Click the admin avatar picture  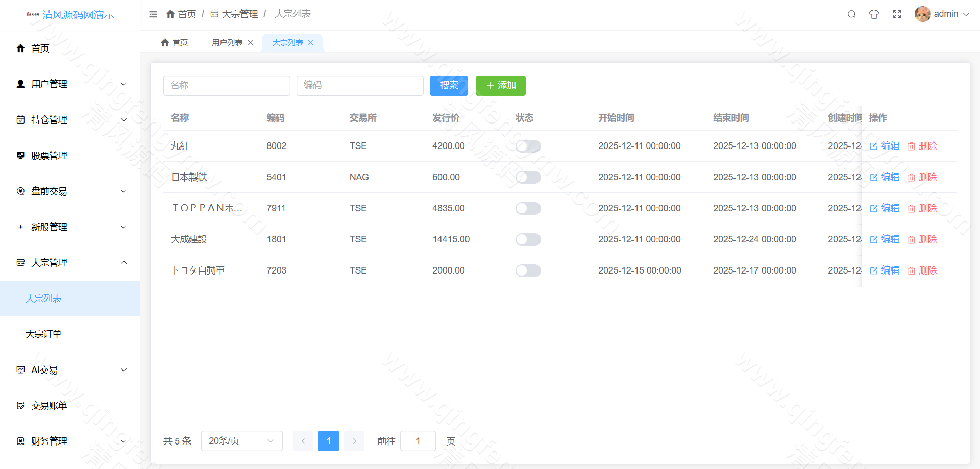pyautogui.click(x=922, y=14)
